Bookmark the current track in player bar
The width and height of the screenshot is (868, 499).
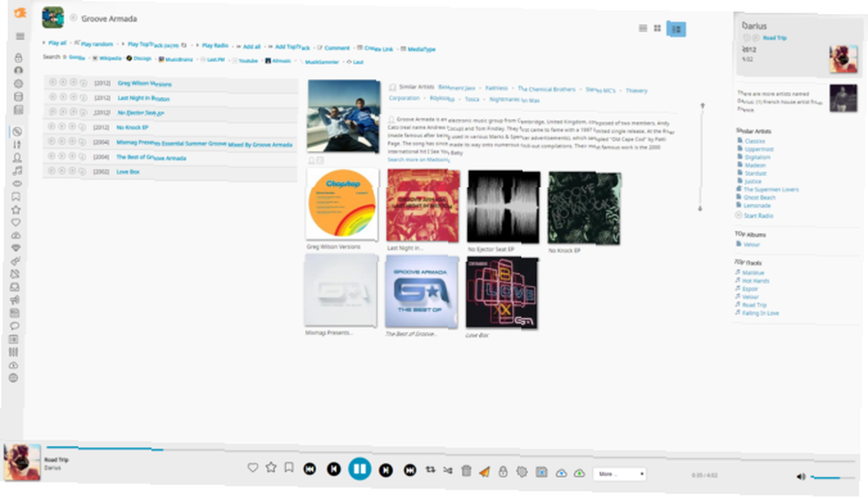[289, 468]
